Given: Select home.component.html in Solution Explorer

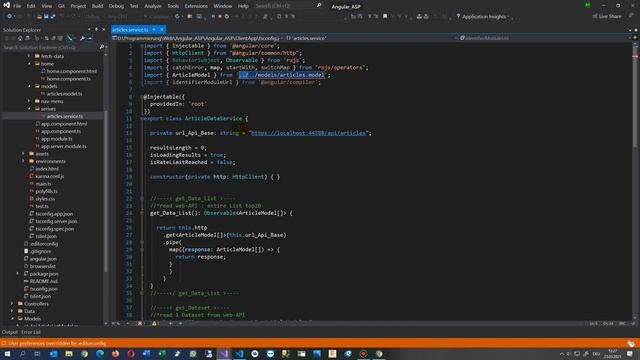Looking at the screenshot, I should click(71, 71).
